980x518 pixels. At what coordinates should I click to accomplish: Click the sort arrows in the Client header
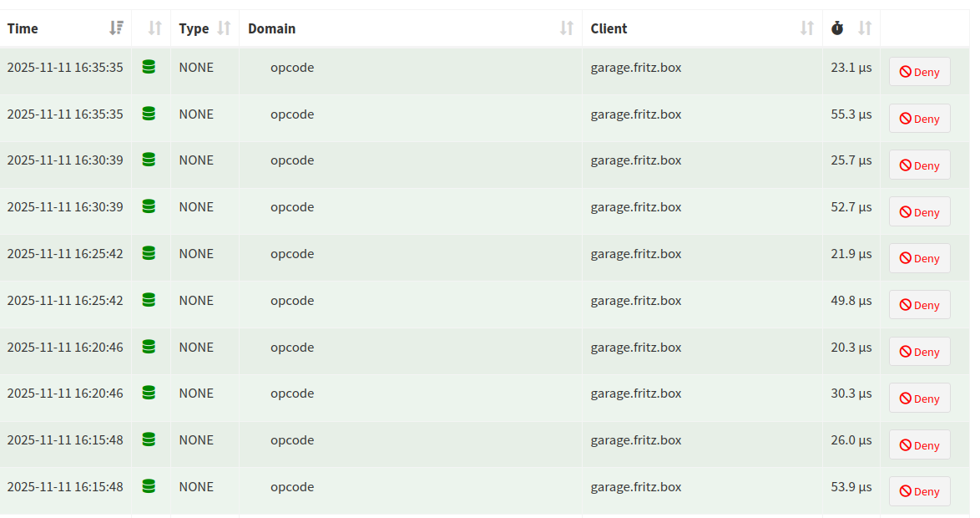click(x=806, y=28)
